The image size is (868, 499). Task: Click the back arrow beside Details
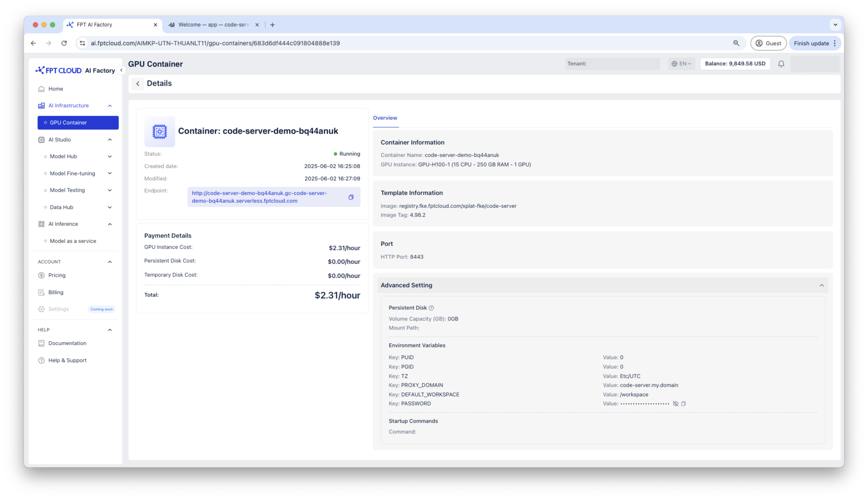(138, 83)
